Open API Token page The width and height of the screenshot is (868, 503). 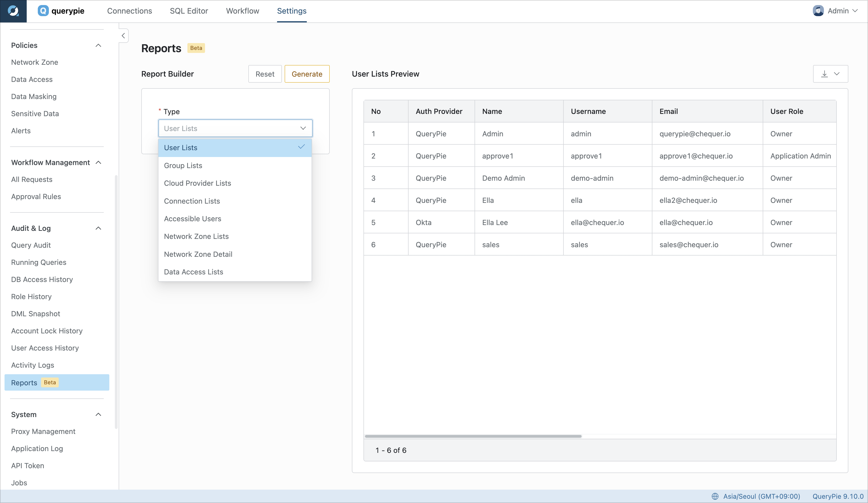[x=27, y=465]
